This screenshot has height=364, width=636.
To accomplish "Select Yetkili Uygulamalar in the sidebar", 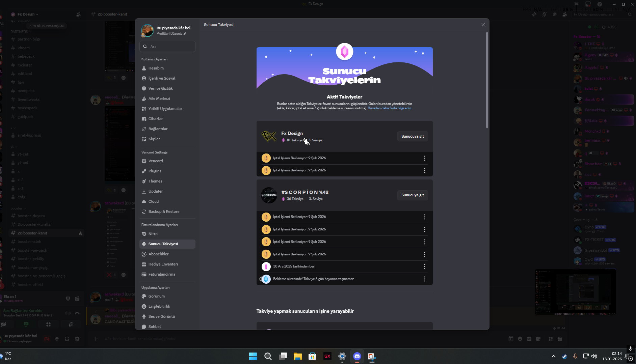I will click(167, 109).
